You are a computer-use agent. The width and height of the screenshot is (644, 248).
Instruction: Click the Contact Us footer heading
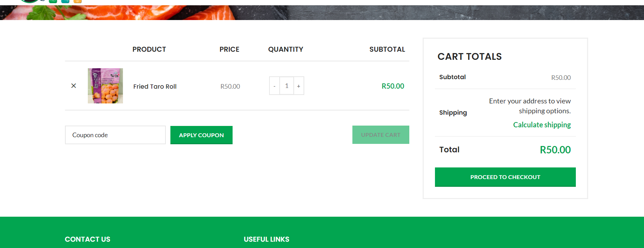[87, 239]
